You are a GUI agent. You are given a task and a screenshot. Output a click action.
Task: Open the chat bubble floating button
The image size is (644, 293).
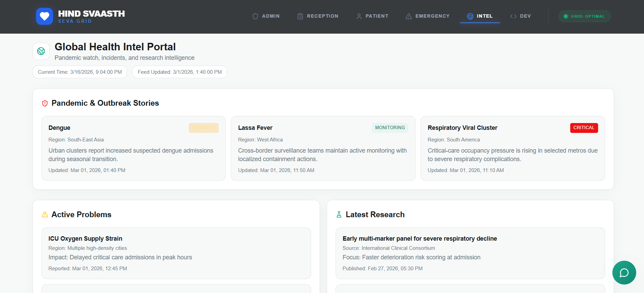pyautogui.click(x=624, y=273)
